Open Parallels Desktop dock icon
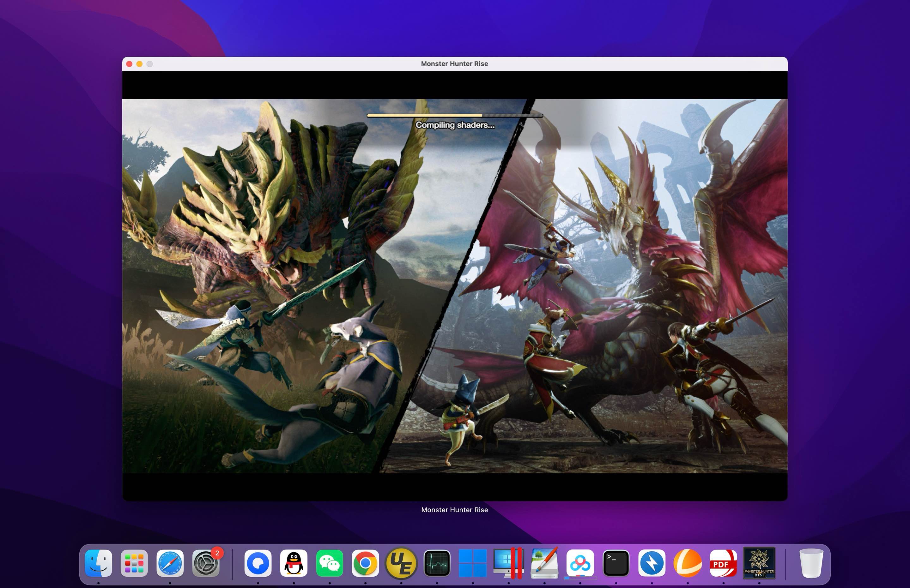 pyautogui.click(x=508, y=563)
